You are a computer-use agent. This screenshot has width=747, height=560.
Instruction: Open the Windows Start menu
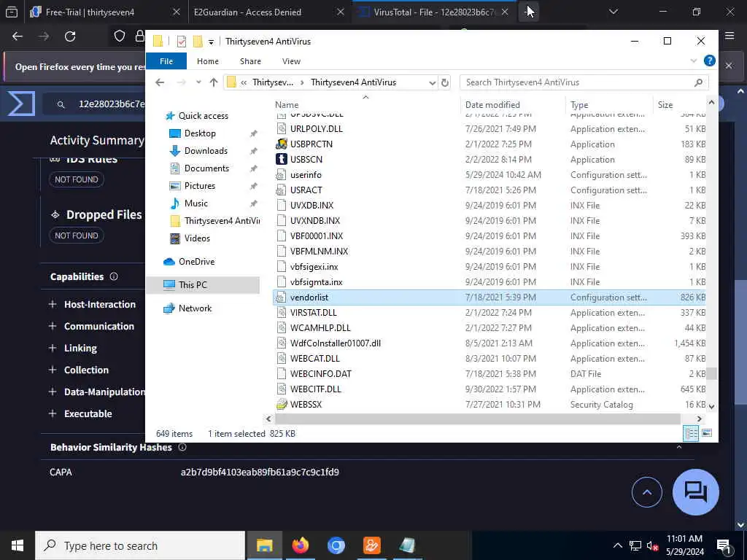pyautogui.click(x=18, y=545)
